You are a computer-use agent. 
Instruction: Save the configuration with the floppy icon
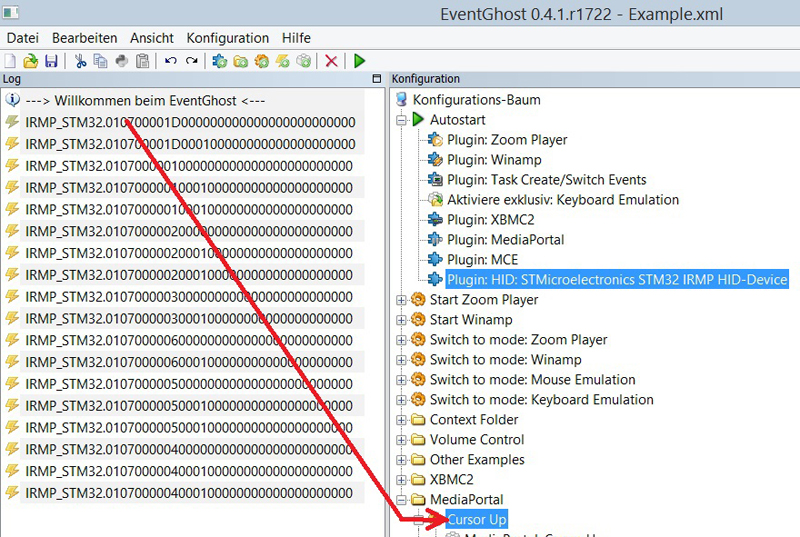pyautogui.click(x=51, y=61)
